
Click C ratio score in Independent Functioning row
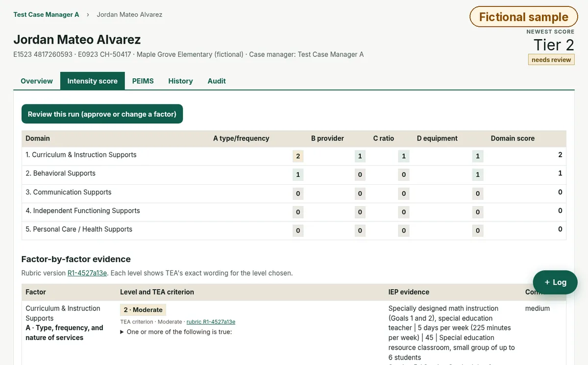(403, 212)
